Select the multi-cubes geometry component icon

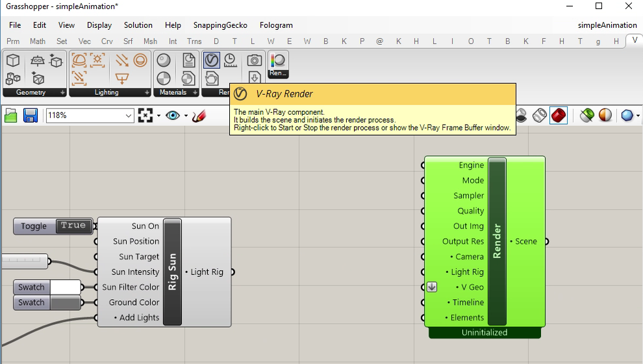13,79
